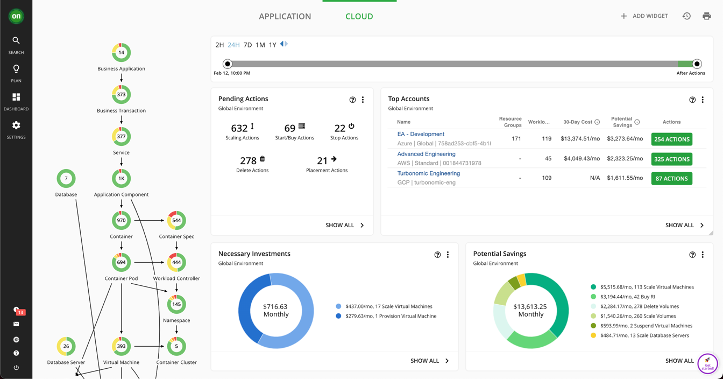Select the 1Y time range option
724x380 pixels.
(x=272, y=45)
